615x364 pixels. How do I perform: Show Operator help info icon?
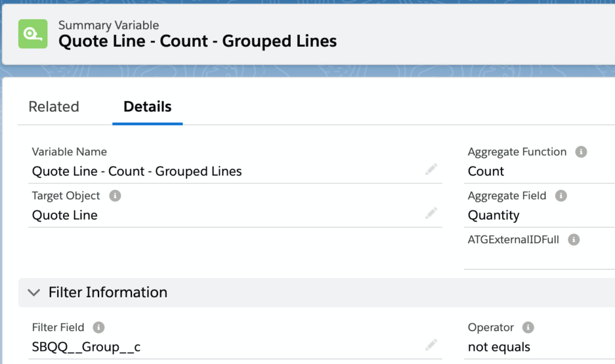point(528,327)
